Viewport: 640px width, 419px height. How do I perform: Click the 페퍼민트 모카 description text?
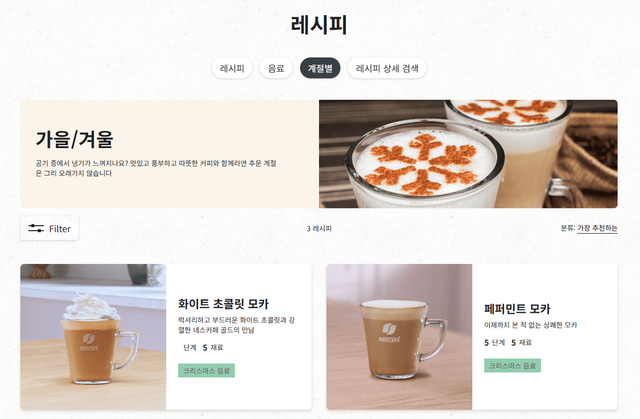(x=531, y=325)
